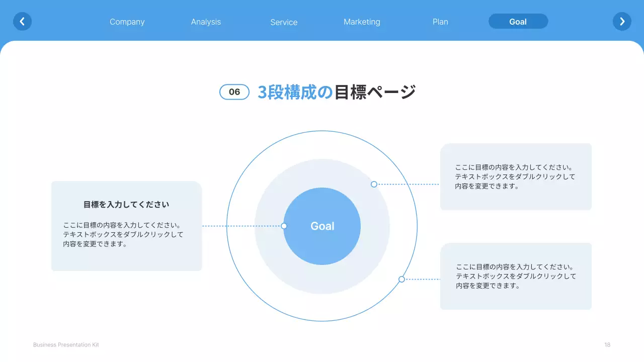Click the Business Presentation Kit footer text
This screenshot has height=362, width=644.
coord(66,344)
